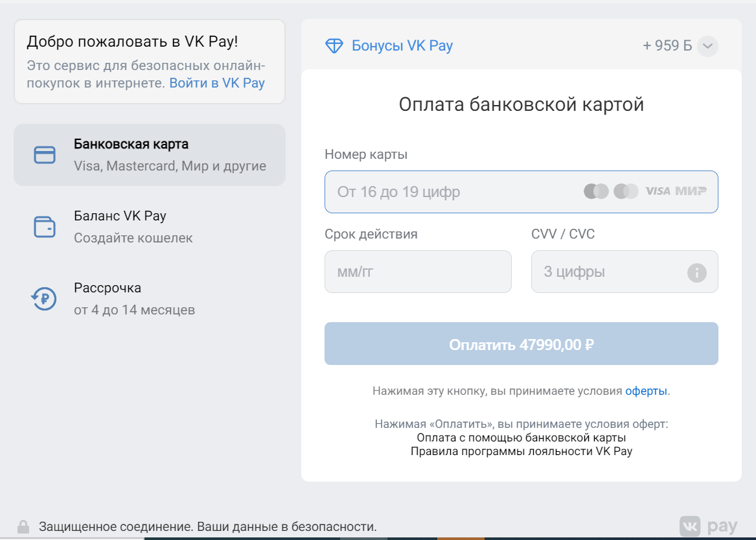Click the bank card icon in sidebar
Image resolution: width=756 pixels, height=540 pixels.
[x=45, y=155]
